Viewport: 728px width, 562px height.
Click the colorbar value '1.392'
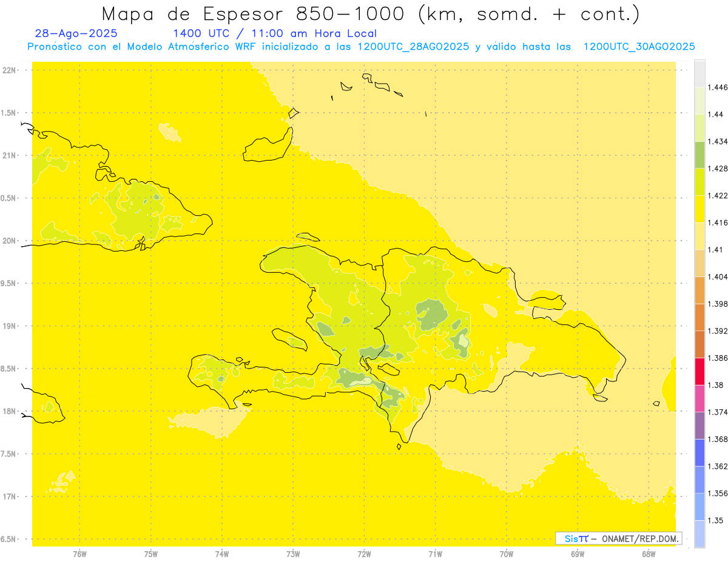[x=719, y=331]
